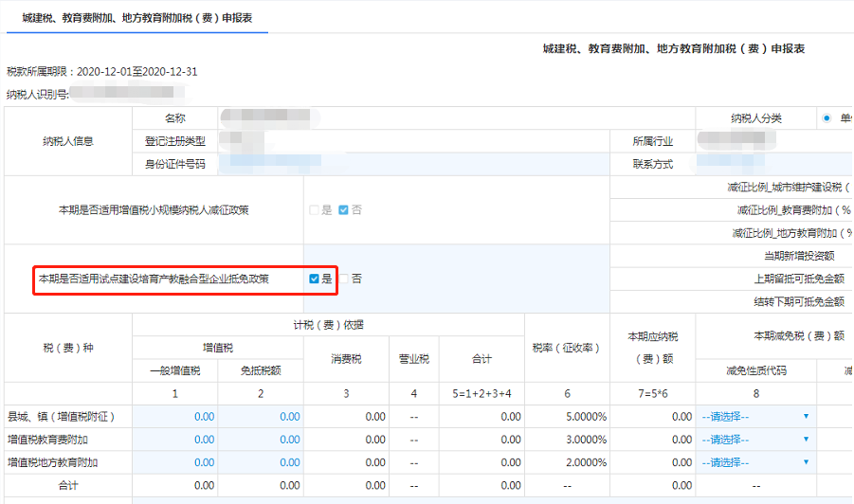Check 是 for 产教融合型企业抵免政策
This screenshot has height=504, width=854.
(314, 279)
